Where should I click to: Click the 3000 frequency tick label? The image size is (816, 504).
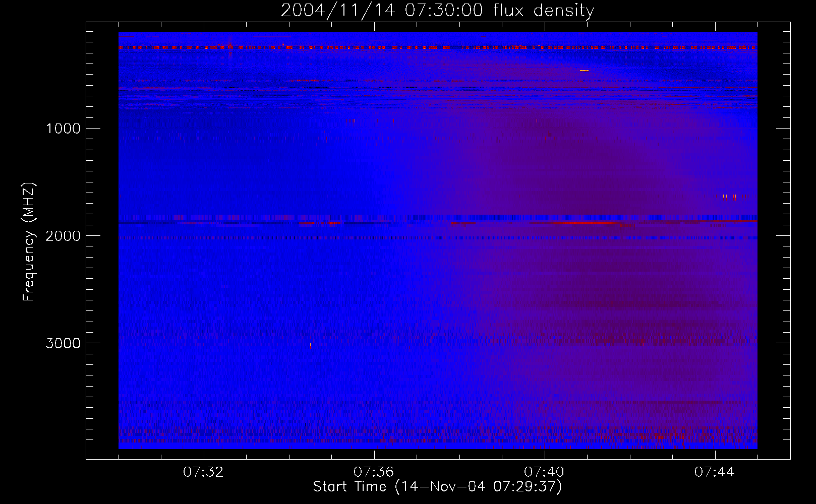coord(63,343)
